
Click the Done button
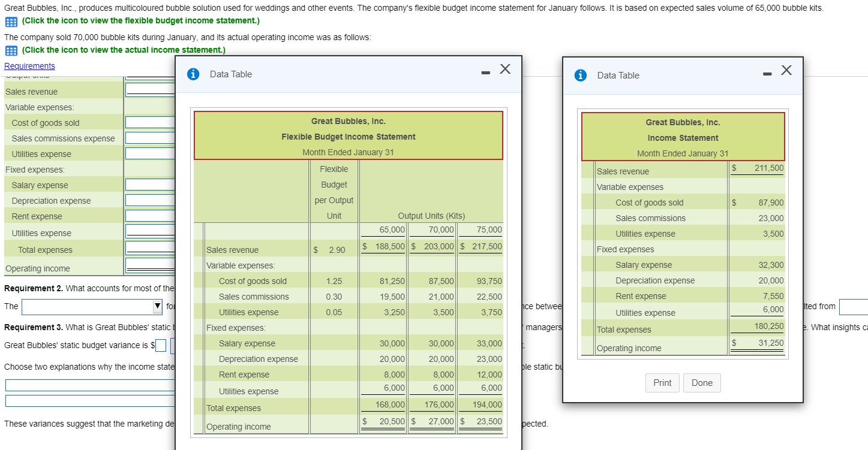tap(701, 382)
